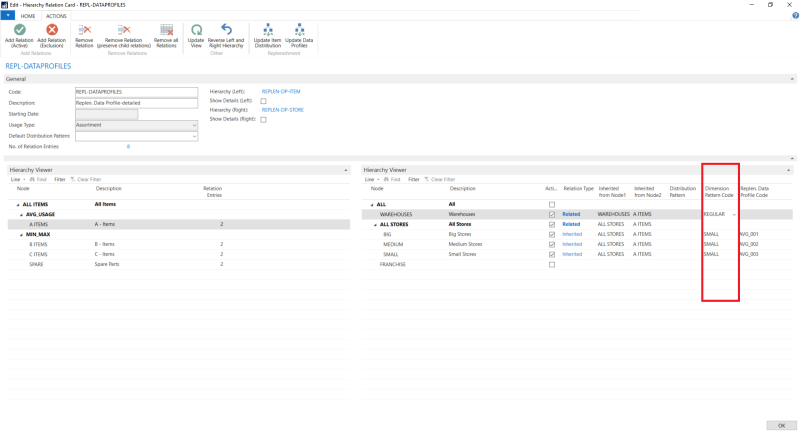Toggle Active checkbox for ALL STORES row

pos(552,224)
